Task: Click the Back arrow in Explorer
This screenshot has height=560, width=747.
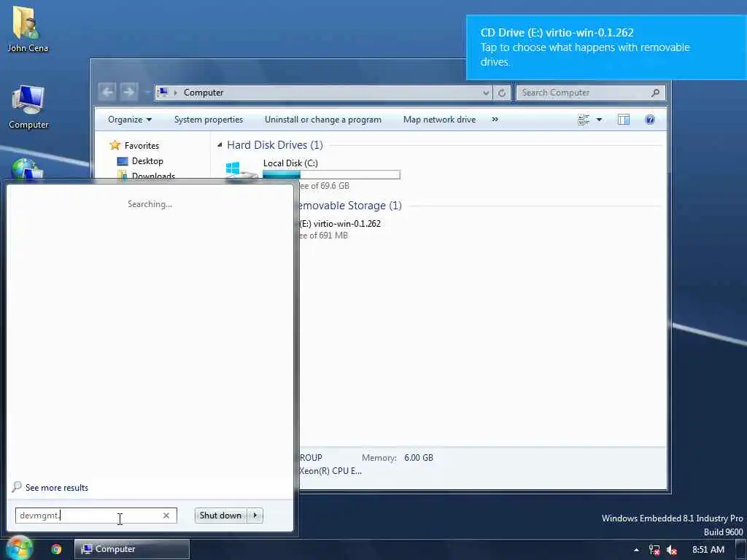Action: pyautogui.click(x=108, y=92)
